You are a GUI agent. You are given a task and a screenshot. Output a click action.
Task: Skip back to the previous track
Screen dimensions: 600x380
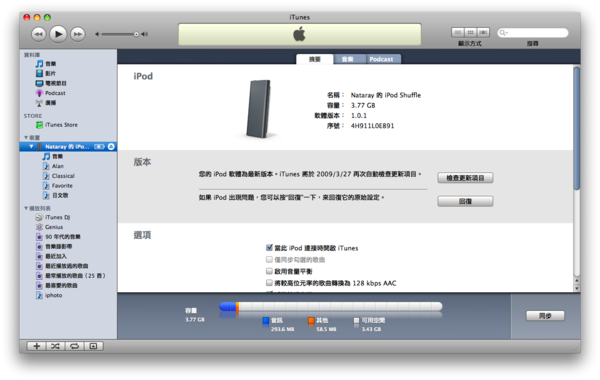pos(39,34)
